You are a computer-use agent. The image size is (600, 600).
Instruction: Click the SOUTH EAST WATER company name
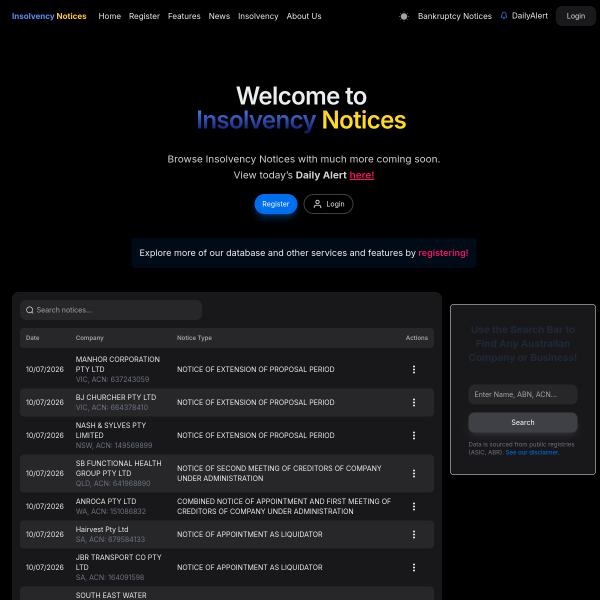click(111, 595)
